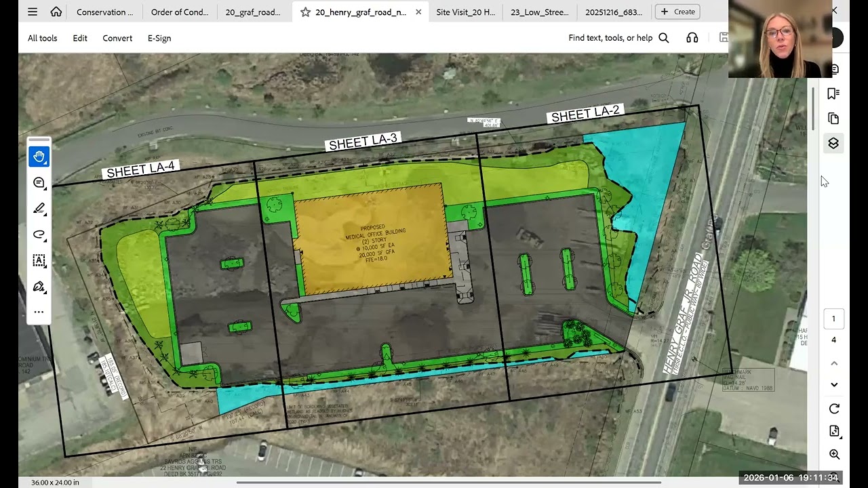
Task: Zoom in on the document
Action: point(834,454)
